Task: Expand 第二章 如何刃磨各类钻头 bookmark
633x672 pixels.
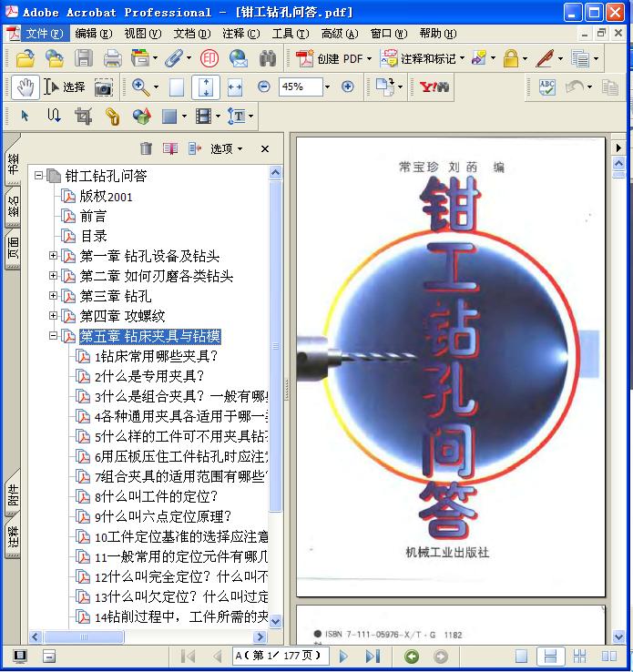Action: coord(53,276)
